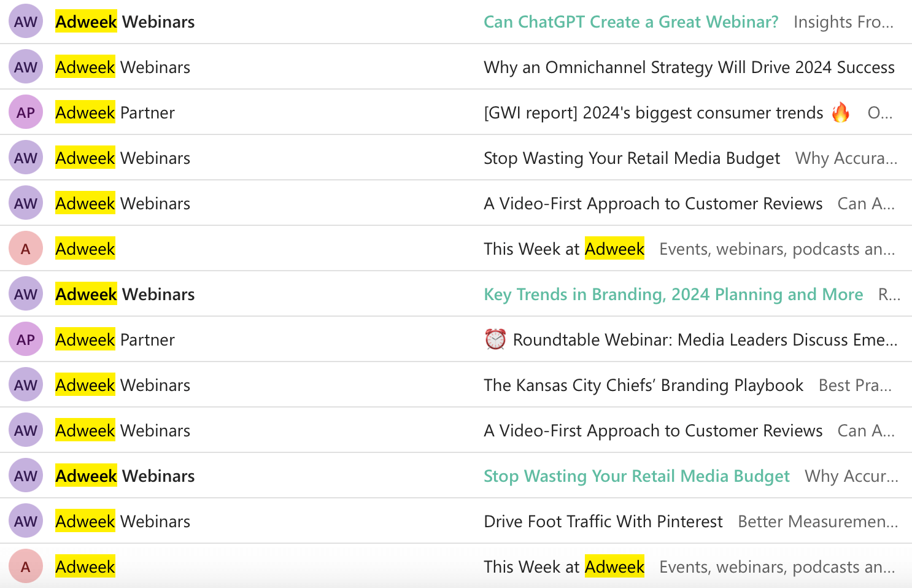Viewport: 912px width, 588px height.
Task: Click sender 'Adweek Webinars' on the ChatGPT webinar row
Action: coord(125,21)
